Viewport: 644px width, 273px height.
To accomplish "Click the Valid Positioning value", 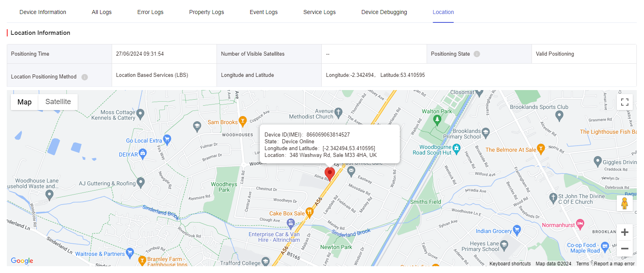I will coord(555,54).
